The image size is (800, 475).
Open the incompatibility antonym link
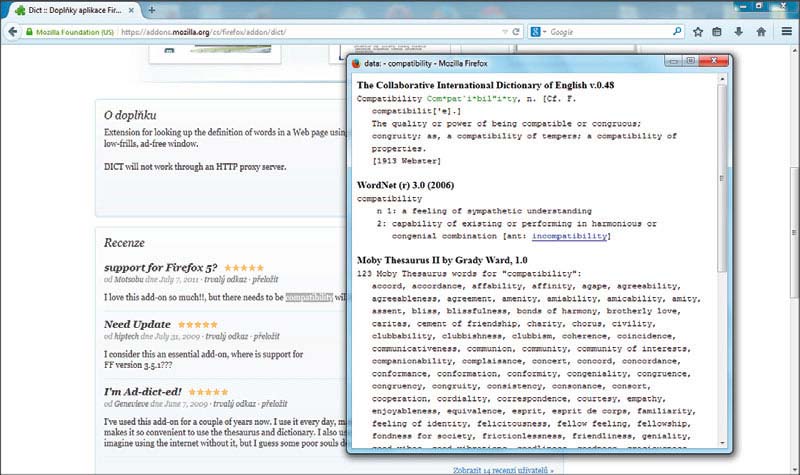tap(569, 236)
